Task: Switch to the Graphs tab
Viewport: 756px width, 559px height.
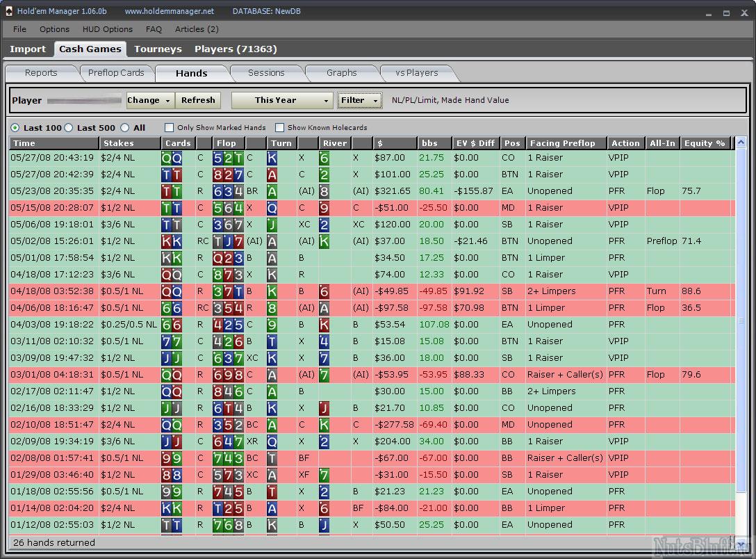Action: (341, 73)
